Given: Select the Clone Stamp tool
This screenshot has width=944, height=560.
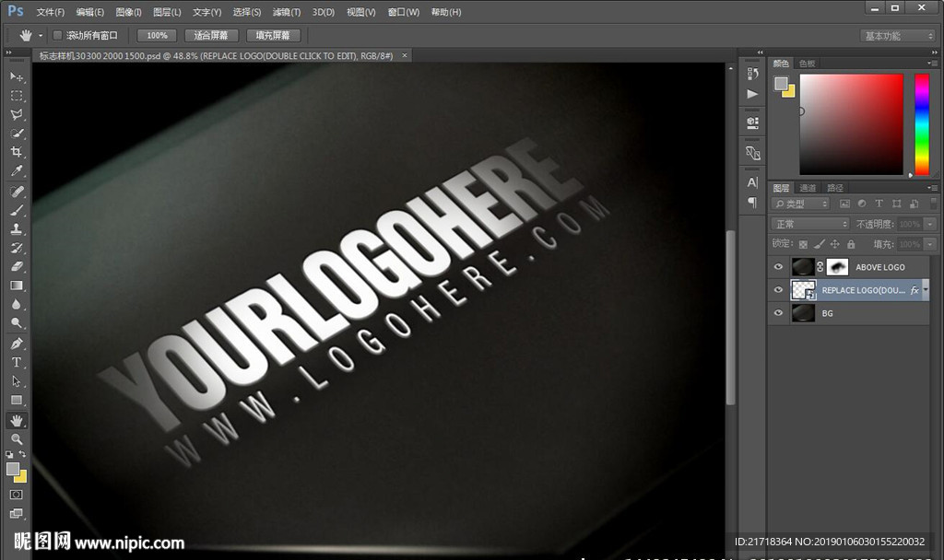Looking at the screenshot, I should (17, 228).
